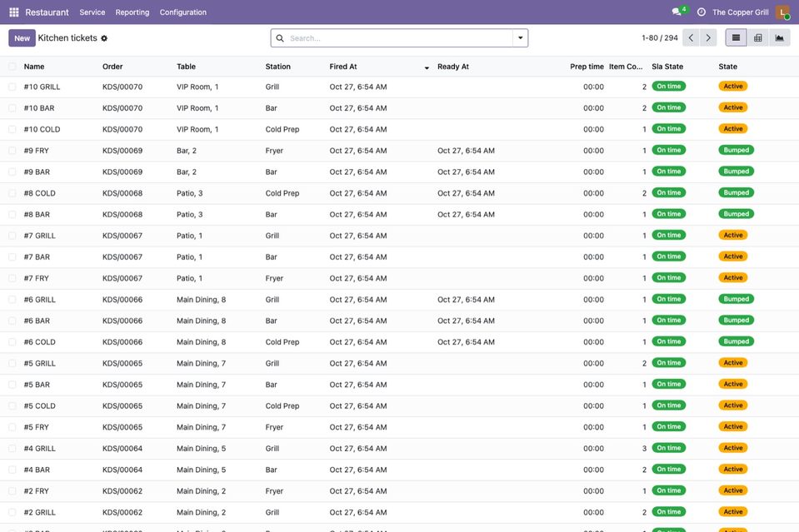
Task: Click the Bumped state badge for #6 GRILL
Action: (x=736, y=299)
